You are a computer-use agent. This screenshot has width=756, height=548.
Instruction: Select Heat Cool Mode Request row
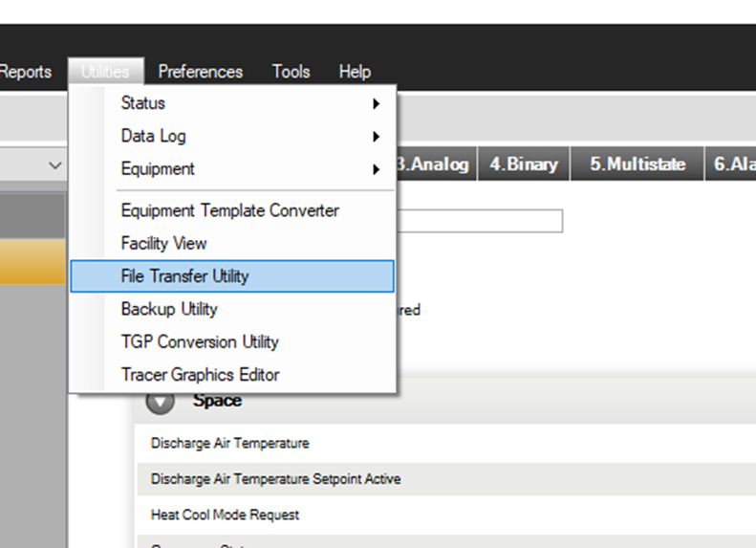coord(446,515)
